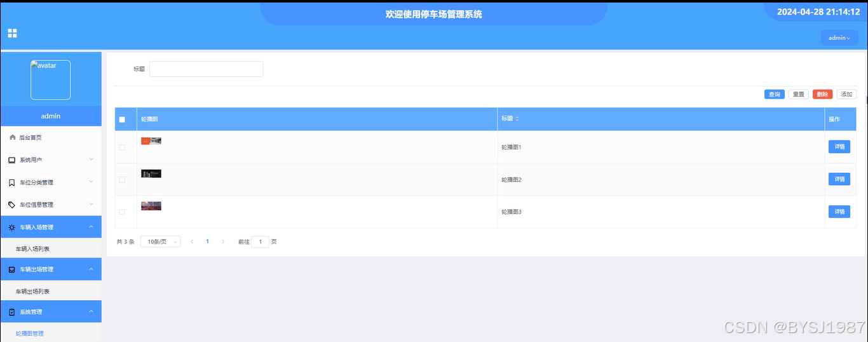This screenshot has height=342, width=868.
Task: Check the checkbox for 轮播图2 row
Action: pyautogui.click(x=122, y=179)
